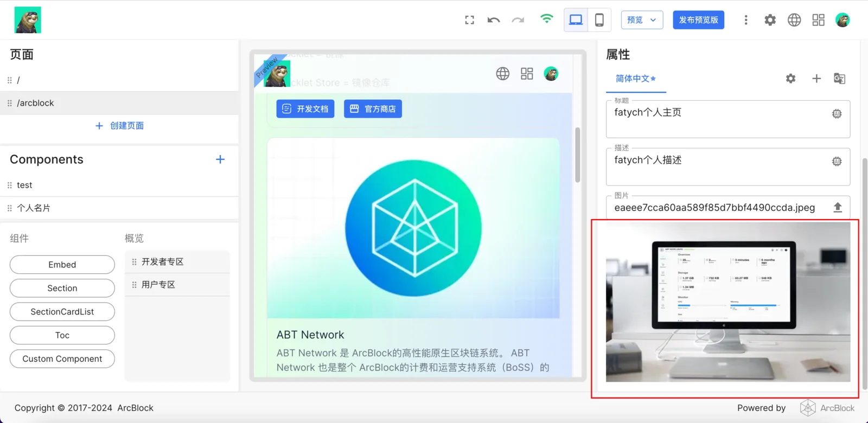Open the properties panel gear settings

click(791, 79)
